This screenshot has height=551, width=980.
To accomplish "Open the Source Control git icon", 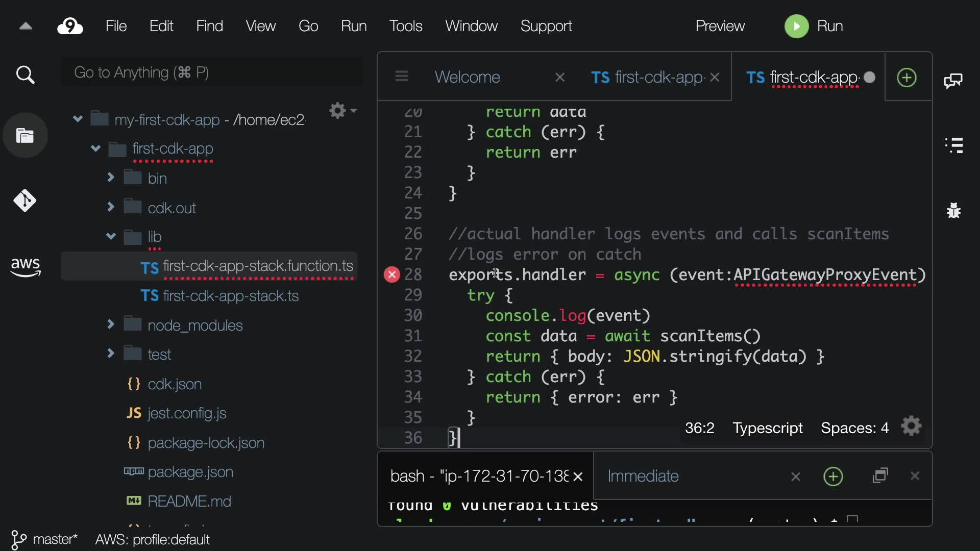I will click(25, 201).
